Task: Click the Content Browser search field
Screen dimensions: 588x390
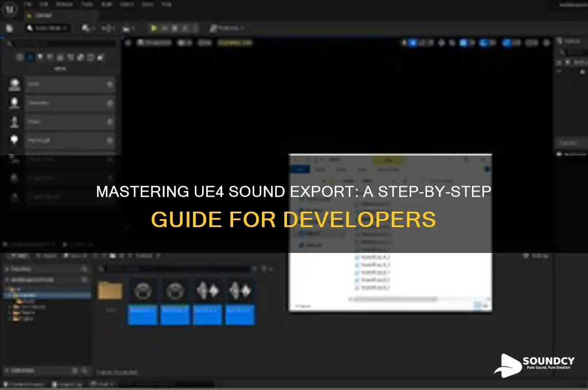Action: pyautogui.click(x=176, y=269)
